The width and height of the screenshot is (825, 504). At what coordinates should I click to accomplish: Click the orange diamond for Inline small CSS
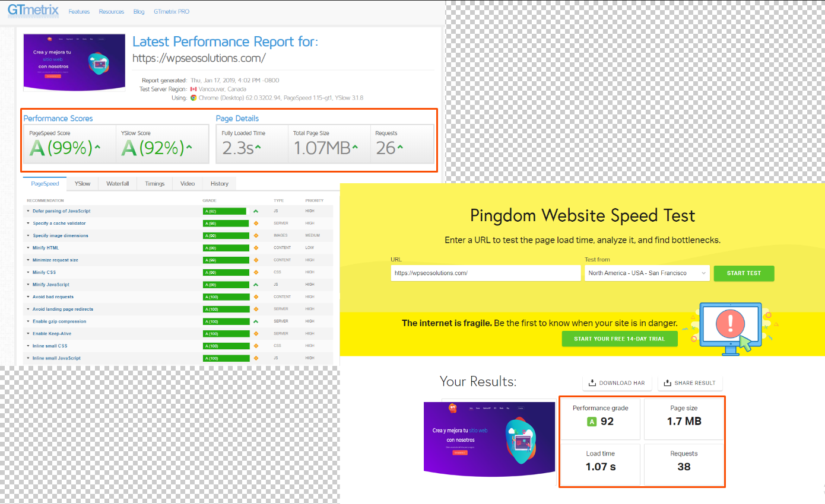click(x=256, y=346)
